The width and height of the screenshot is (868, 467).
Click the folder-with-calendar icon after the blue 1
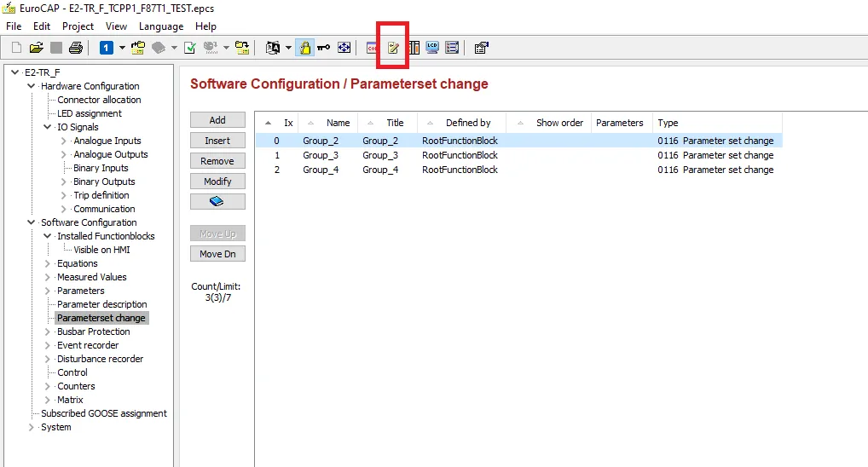coord(138,48)
